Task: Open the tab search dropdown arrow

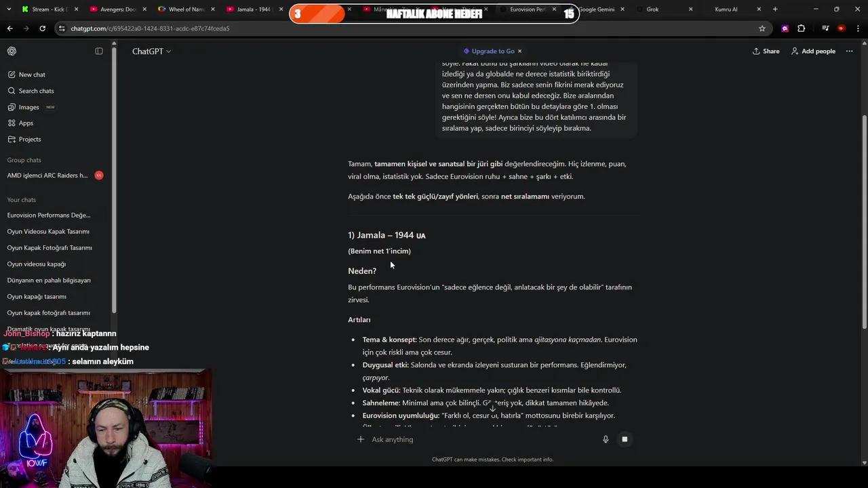Action: pos(9,9)
